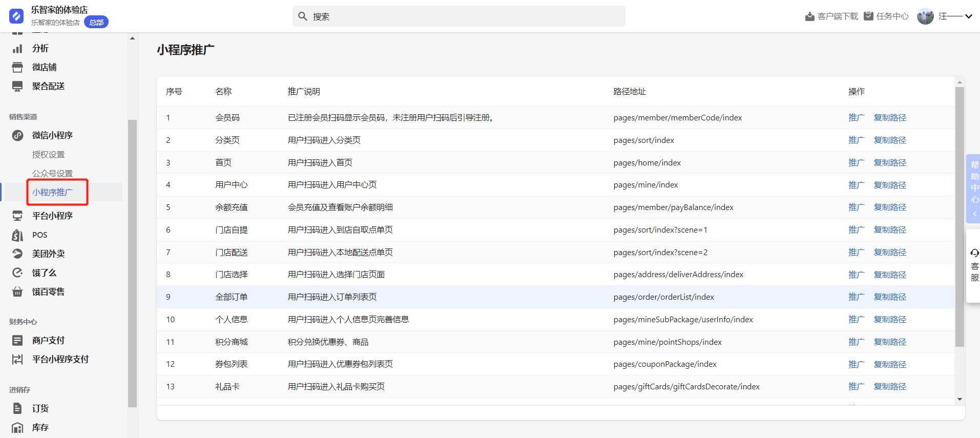Open 分析 bar chart icon in sidebar

[17, 49]
